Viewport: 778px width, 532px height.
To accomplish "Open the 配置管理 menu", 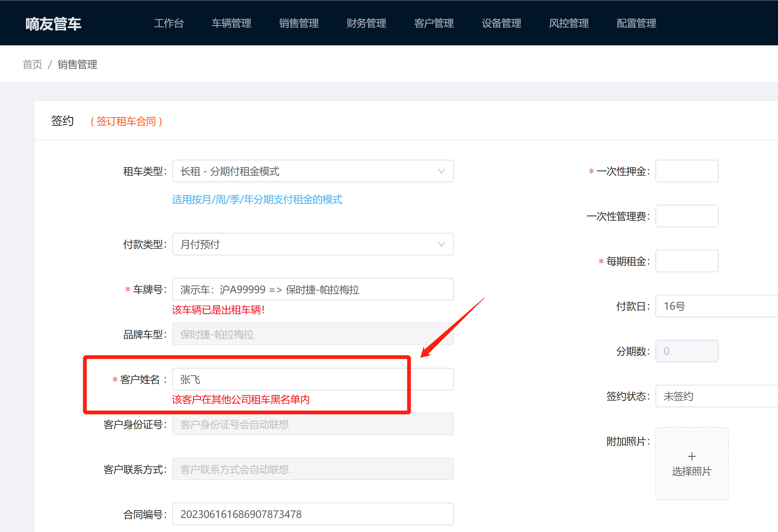I will [636, 23].
